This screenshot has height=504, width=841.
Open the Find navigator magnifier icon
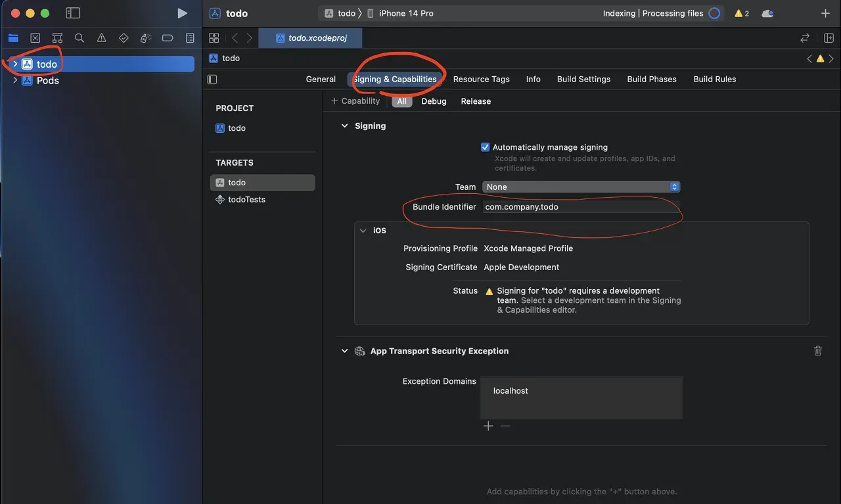coord(80,38)
